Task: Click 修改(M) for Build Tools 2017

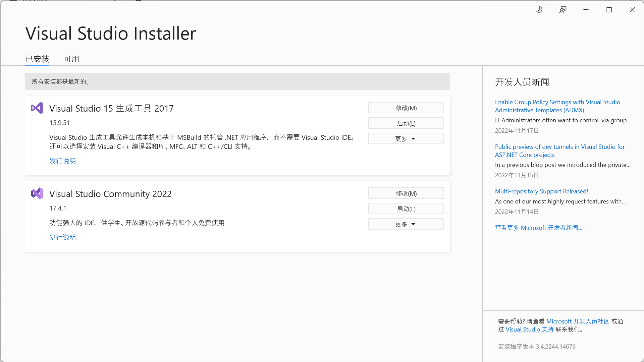Action: click(406, 108)
